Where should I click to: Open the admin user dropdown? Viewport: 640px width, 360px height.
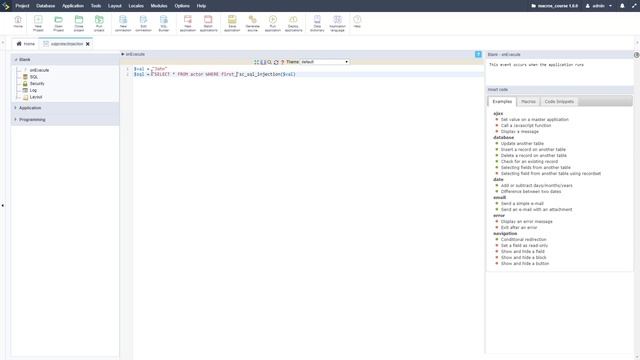click(x=599, y=6)
